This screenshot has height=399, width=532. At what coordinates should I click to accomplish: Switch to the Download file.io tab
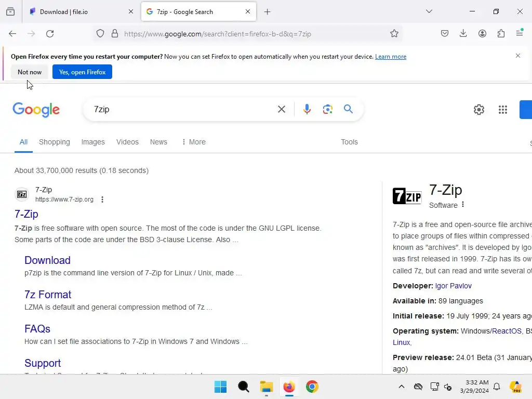click(82, 12)
